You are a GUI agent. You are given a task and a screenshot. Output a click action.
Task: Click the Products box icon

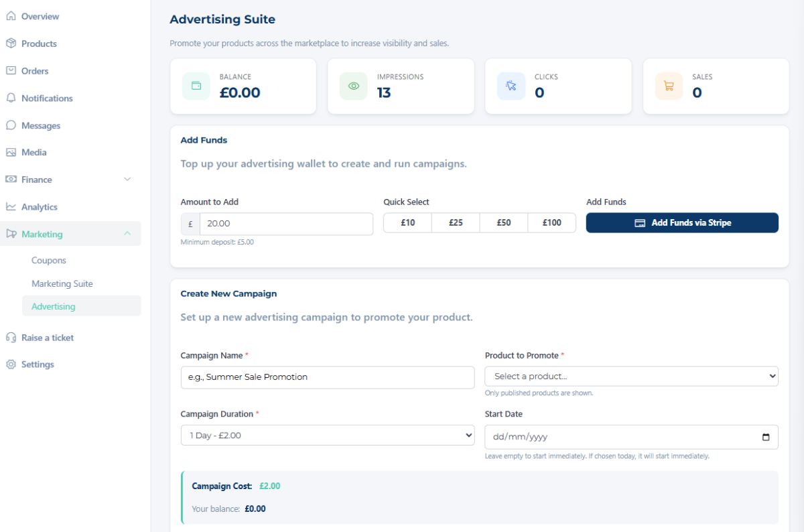click(x=11, y=44)
